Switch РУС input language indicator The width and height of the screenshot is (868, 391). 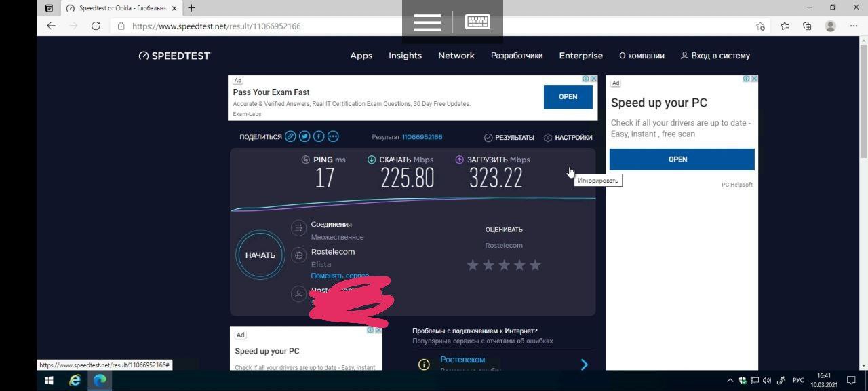coord(799,381)
